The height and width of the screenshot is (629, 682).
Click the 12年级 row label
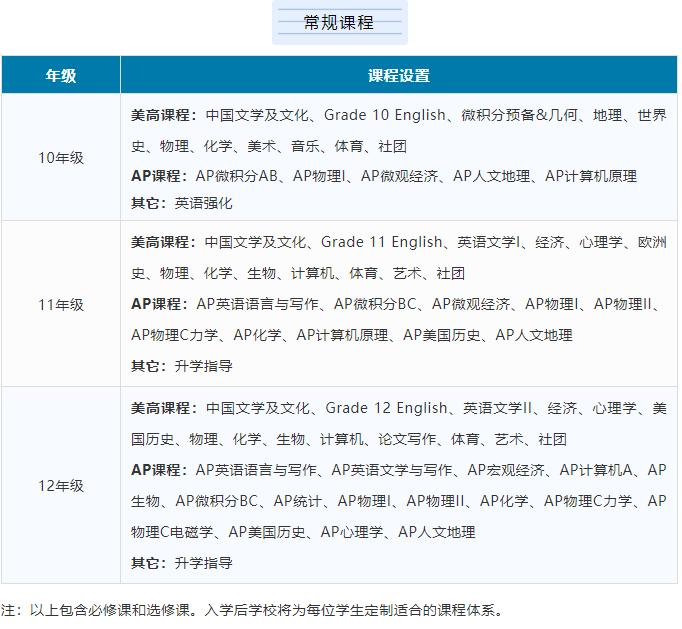click(60, 485)
